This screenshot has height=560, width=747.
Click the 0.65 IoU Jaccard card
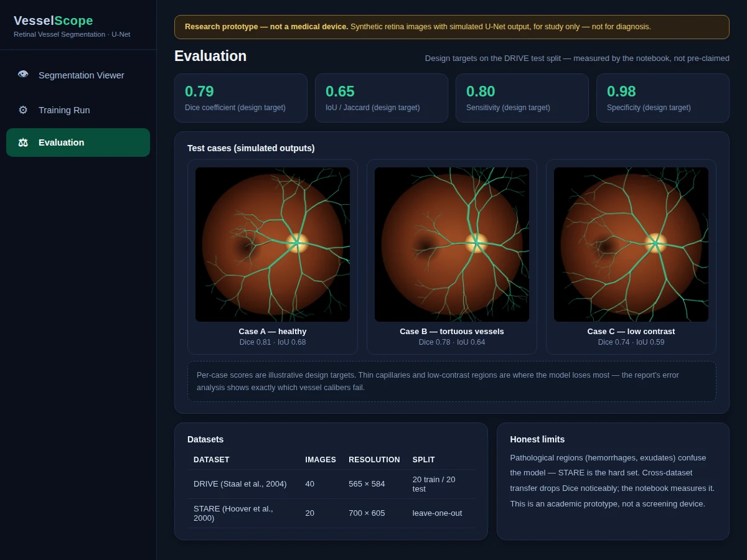coord(382,98)
